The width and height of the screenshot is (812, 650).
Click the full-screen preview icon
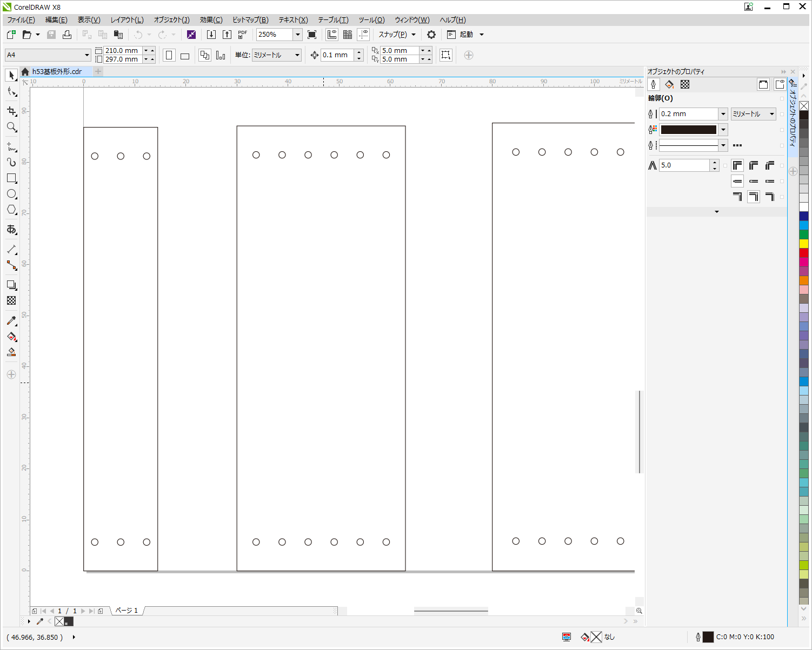pyautogui.click(x=312, y=35)
